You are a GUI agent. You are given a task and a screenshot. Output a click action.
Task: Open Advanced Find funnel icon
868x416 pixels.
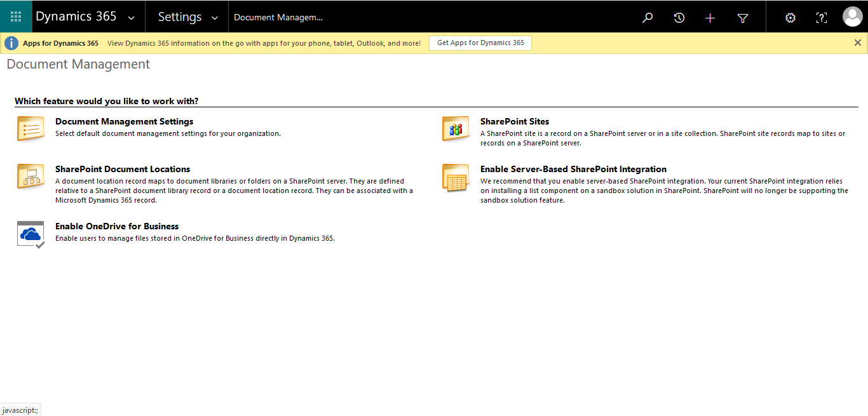pos(742,18)
